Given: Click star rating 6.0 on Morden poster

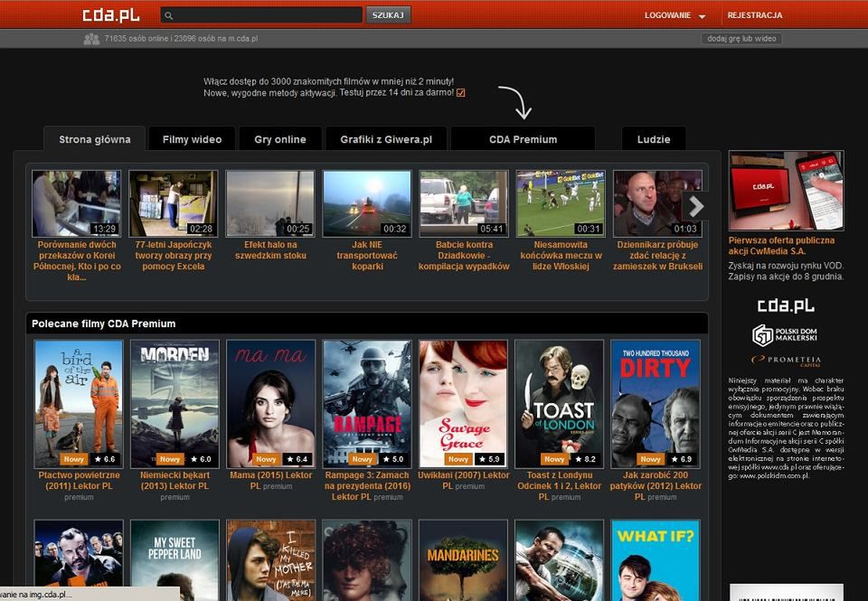Looking at the screenshot, I should tap(201, 459).
